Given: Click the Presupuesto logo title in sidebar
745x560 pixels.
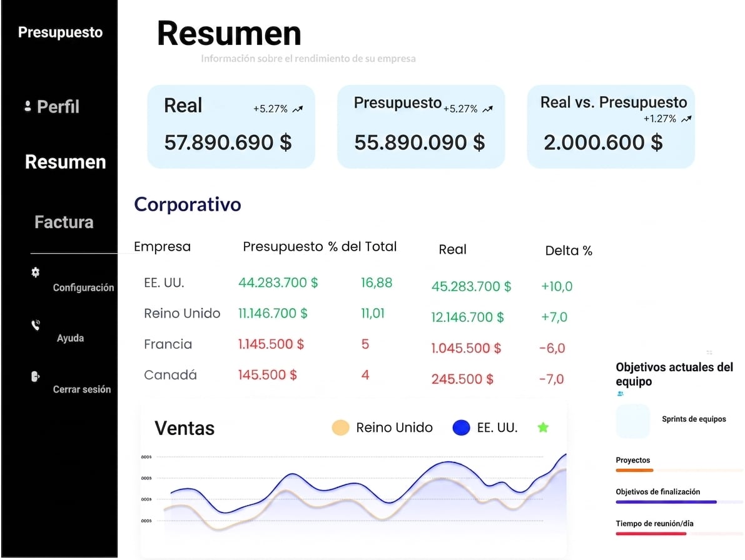Looking at the screenshot, I should click(60, 32).
